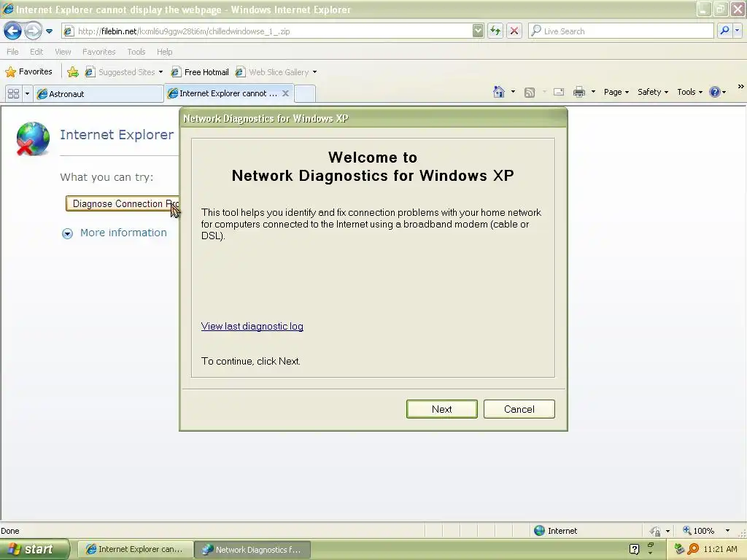Image resolution: width=747 pixels, height=560 pixels.
Task: Expand More information section
Action: tap(115, 233)
